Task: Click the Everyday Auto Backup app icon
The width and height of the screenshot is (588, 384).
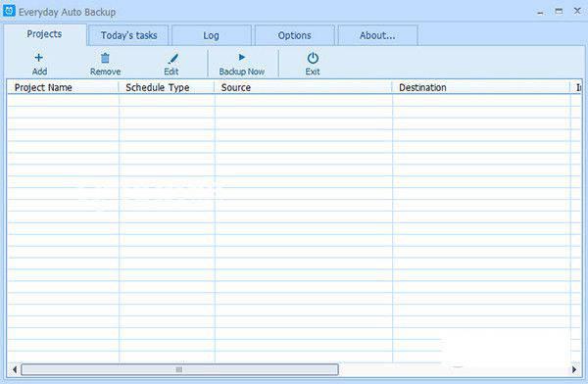Action: (9, 11)
